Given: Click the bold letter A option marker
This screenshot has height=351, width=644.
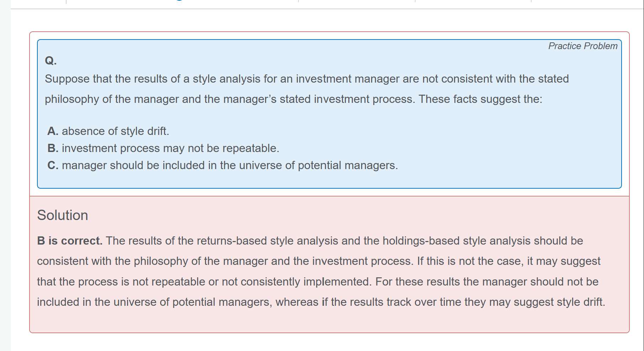Looking at the screenshot, I should pyautogui.click(x=53, y=131).
